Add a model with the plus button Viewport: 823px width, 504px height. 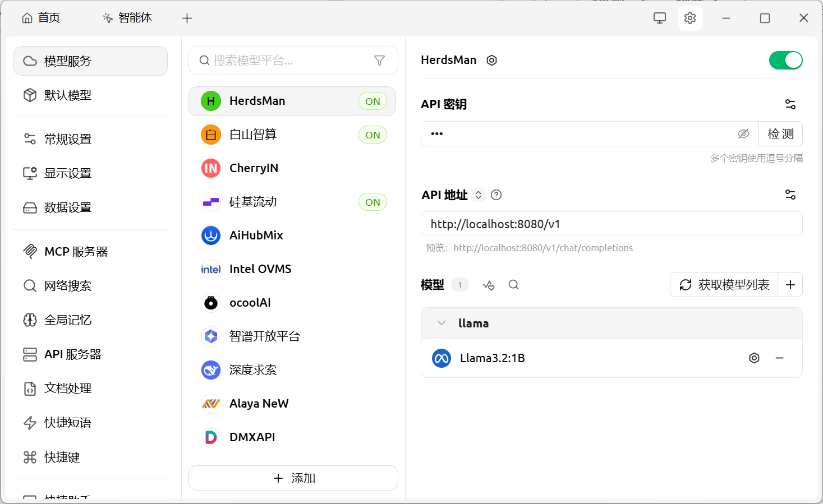tap(790, 285)
